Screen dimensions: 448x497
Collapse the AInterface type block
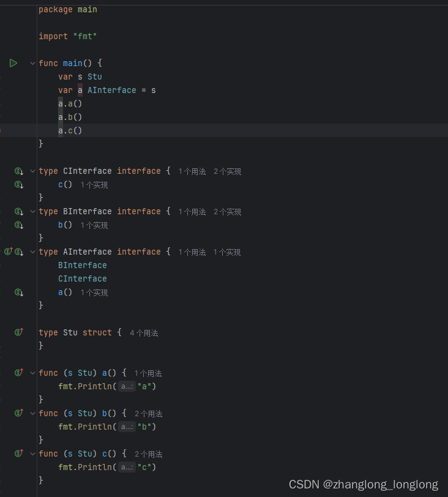[x=32, y=252]
